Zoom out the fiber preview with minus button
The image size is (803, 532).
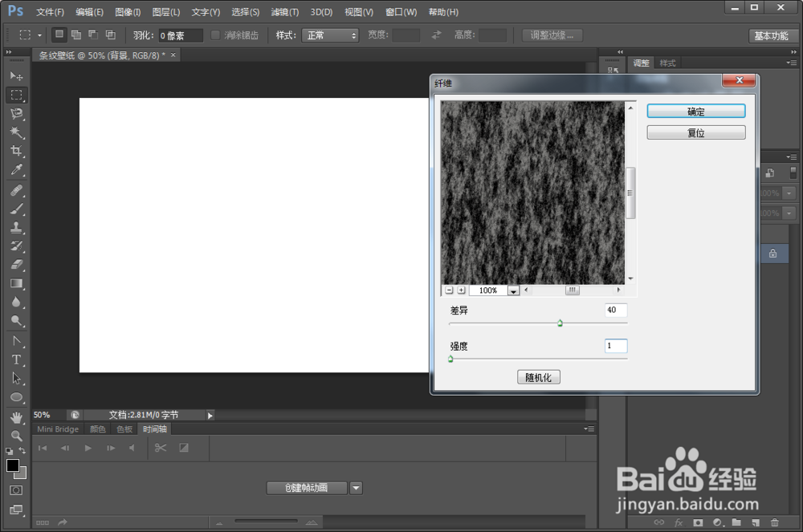449,290
